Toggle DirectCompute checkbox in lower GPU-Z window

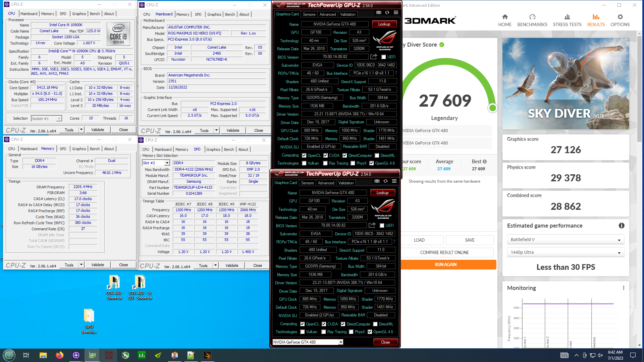click(x=343, y=324)
